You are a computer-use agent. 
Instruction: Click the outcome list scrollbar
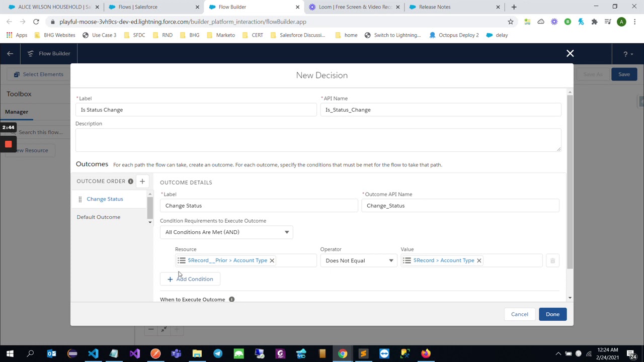pos(149,208)
